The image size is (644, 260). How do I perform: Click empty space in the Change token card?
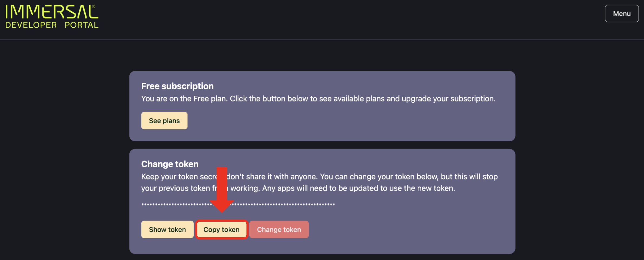tap(406, 230)
